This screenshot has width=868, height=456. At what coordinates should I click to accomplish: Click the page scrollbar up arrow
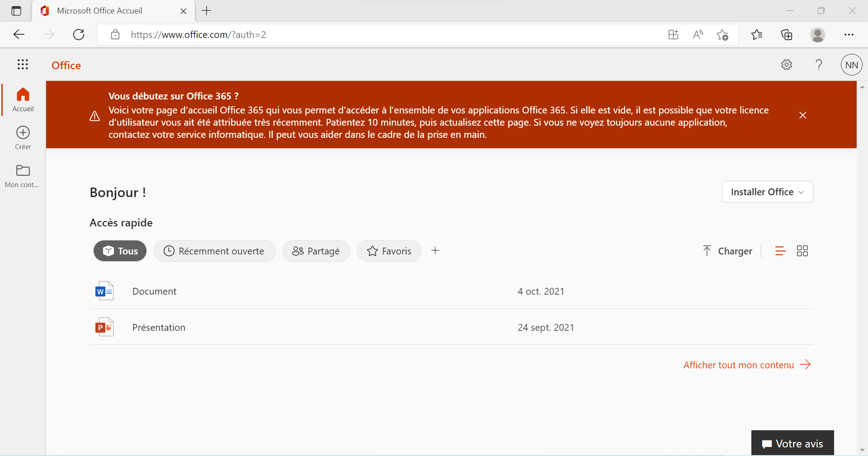(x=862, y=86)
